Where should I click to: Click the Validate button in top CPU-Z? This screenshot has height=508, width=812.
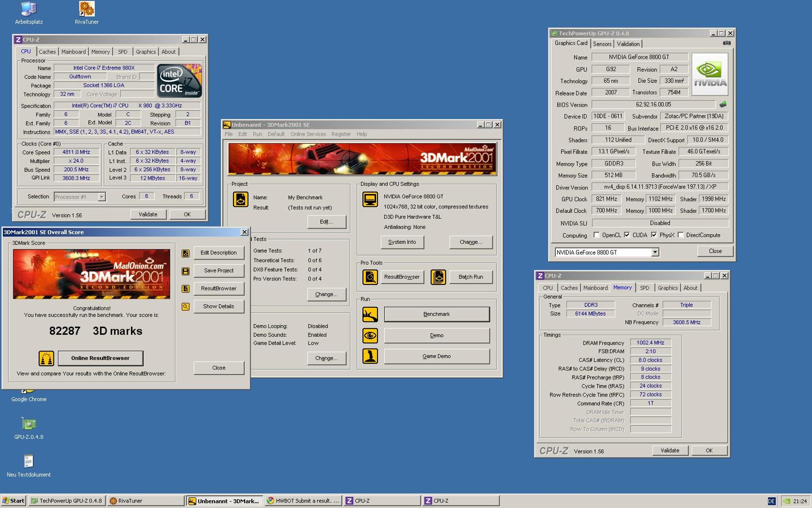point(148,214)
